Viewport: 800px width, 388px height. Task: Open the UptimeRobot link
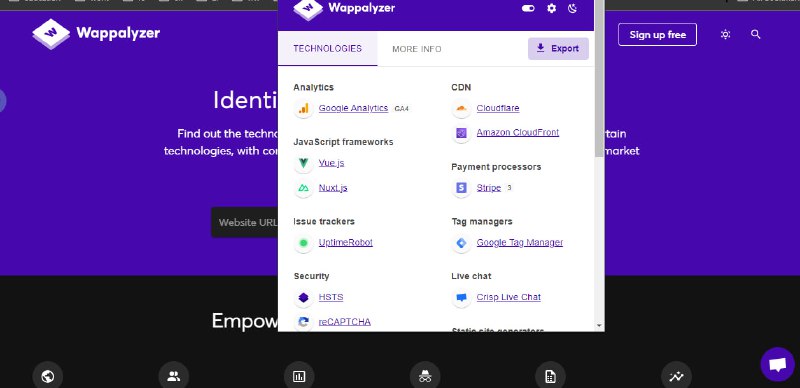(x=345, y=242)
